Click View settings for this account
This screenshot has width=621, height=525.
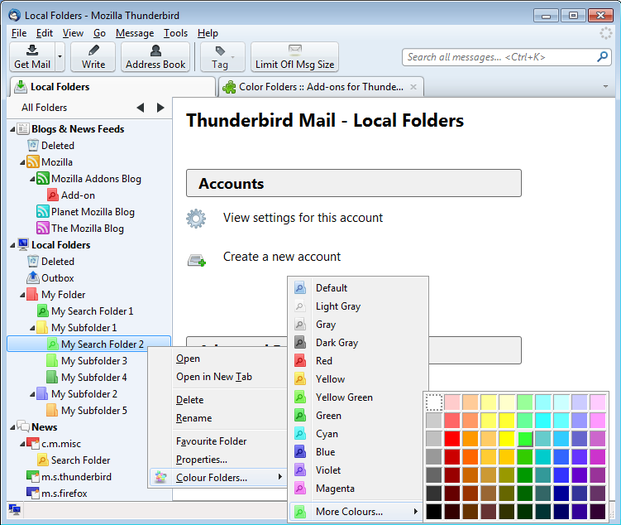tap(302, 218)
